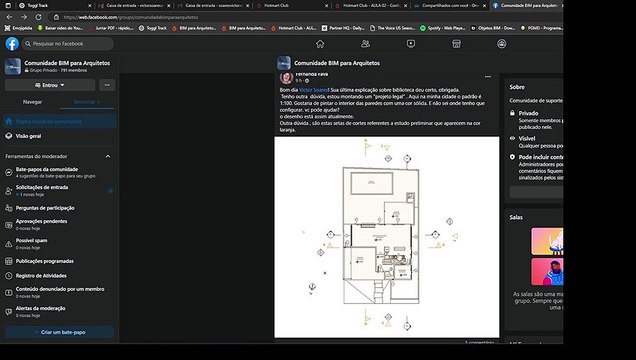Click the Visível eye icon in Sobre

click(512, 138)
